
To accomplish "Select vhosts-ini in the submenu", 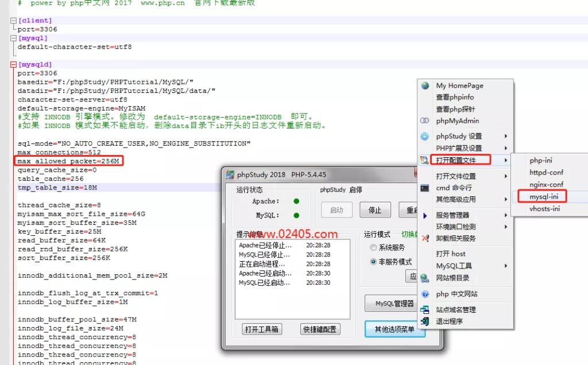I will coord(544,209).
